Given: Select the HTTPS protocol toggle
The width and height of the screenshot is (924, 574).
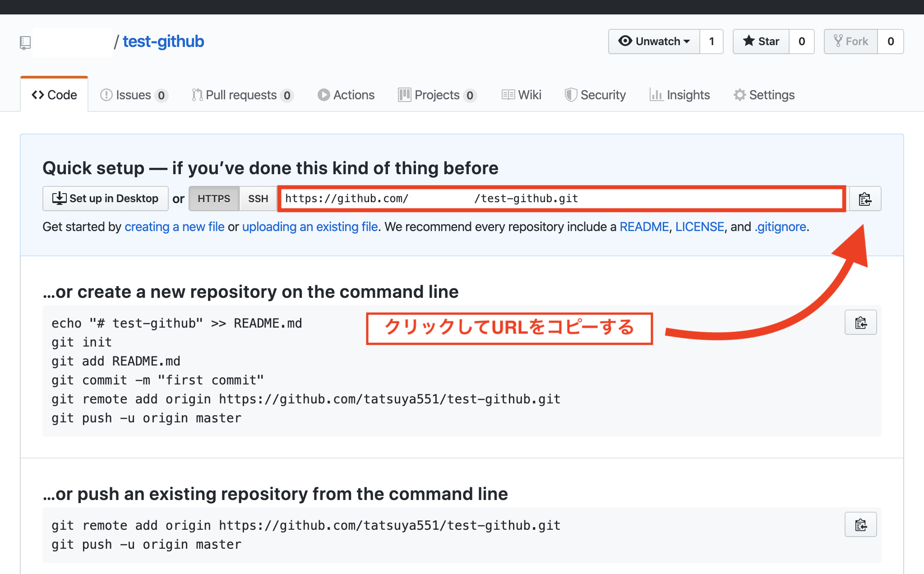Looking at the screenshot, I should click(x=213, y=199).
